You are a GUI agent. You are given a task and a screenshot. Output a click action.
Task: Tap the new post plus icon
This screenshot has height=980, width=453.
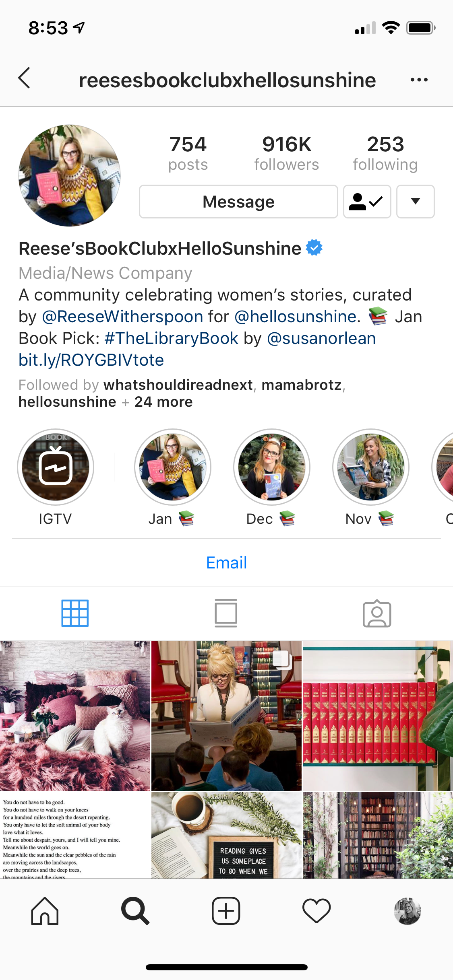(x=226, y=911)
